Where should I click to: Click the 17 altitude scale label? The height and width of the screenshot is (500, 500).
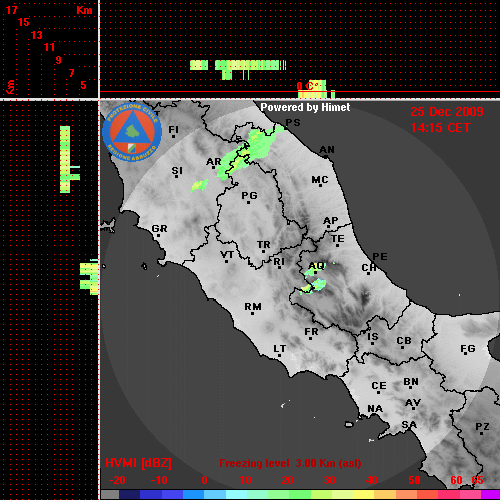coord(11,10)
